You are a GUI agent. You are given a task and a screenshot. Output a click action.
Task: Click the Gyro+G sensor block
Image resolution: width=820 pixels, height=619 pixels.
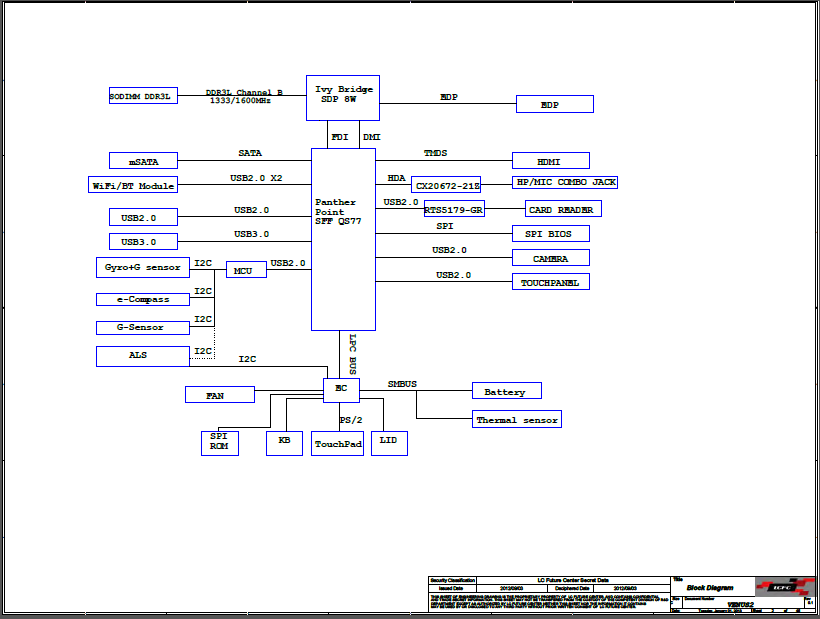tap(143, 267)
